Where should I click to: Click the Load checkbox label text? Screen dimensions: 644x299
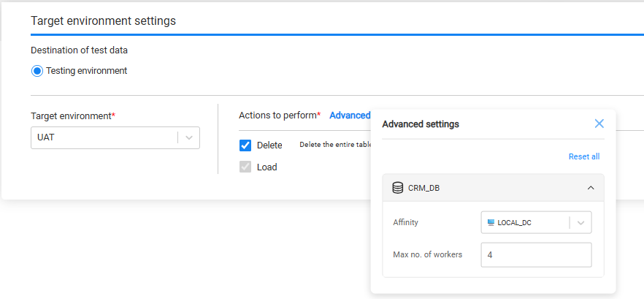pos(267,167)
